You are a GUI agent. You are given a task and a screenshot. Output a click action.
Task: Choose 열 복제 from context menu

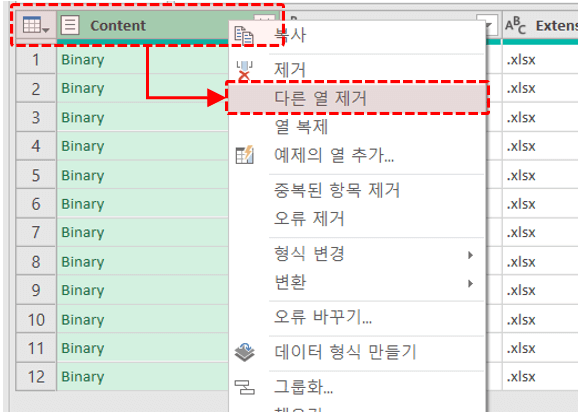[x=301, y=127]
